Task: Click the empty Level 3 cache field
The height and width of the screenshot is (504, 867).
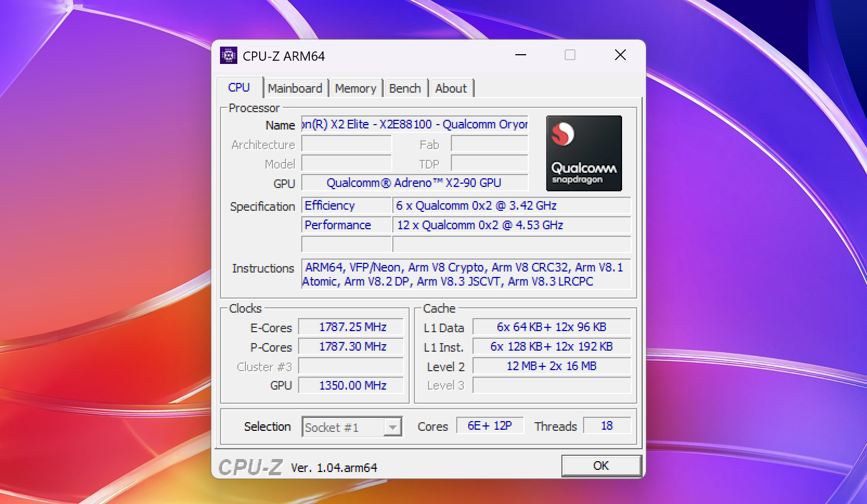Action: coord(552,385)
